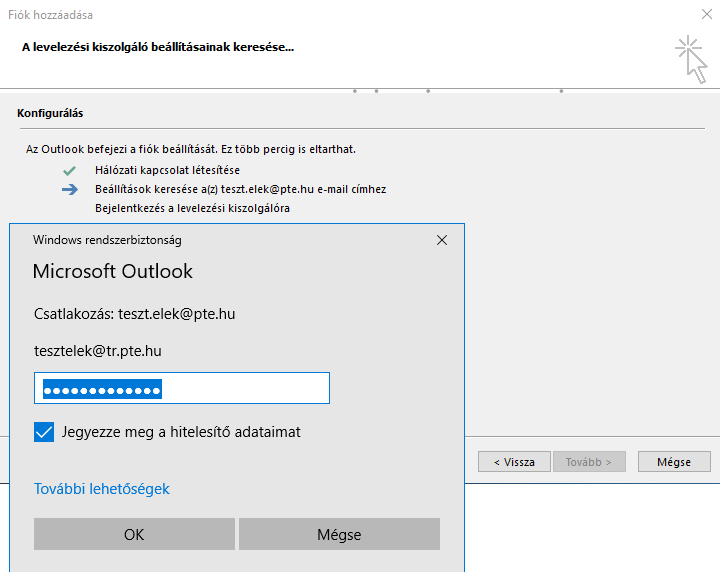Click the Microsoft Outlook heading
Viewport: 720px width, 572px height.
coord(112,271)
